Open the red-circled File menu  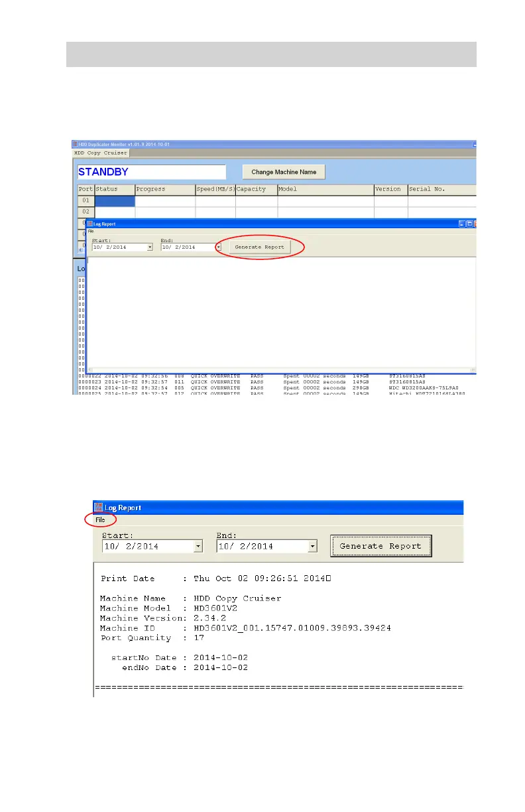click(x=100, y=520)
